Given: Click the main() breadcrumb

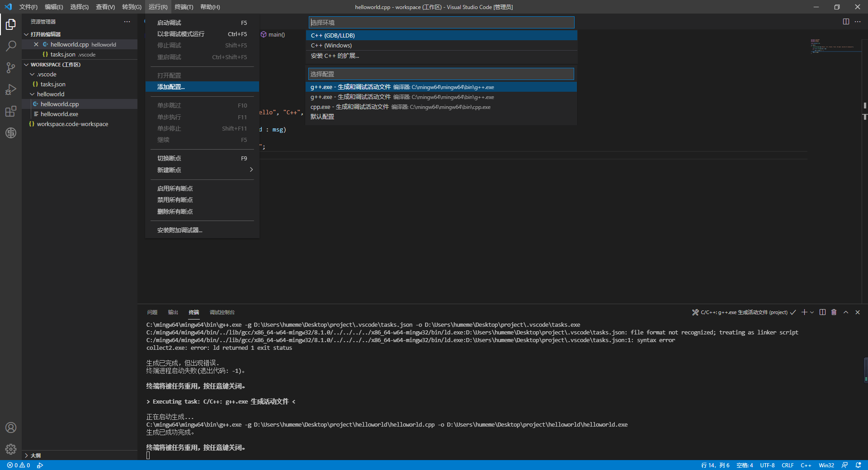Looking at the screenshot, I should [x=273, y=34].
